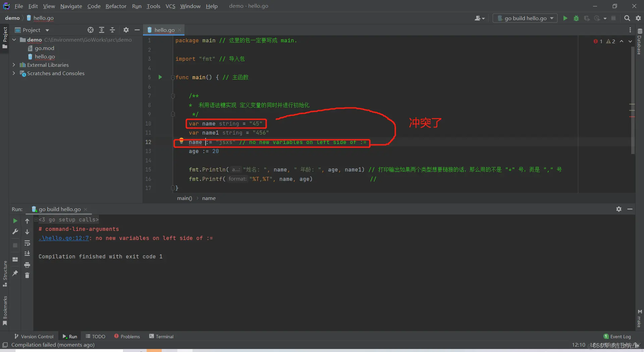Toggle the Database tool window

coord(639,41)
